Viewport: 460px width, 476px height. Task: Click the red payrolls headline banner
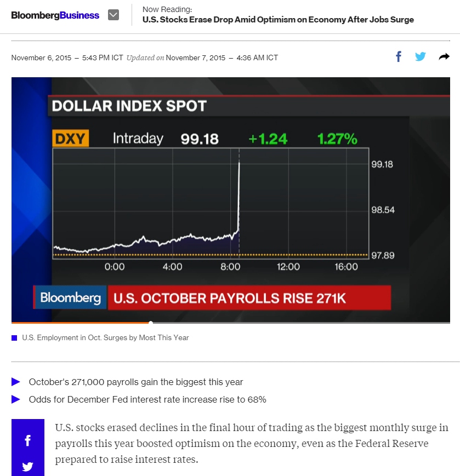coord(249,298)
